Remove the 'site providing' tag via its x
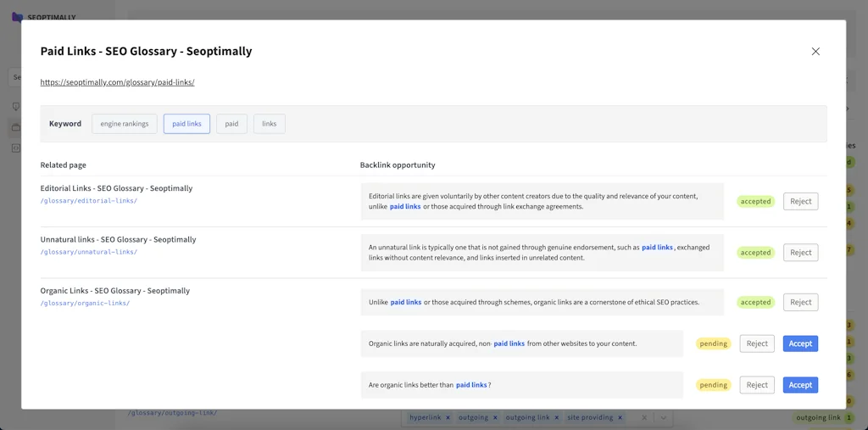The height and width of the screenshot is (430, 868). pyautogui.click(x=620, y=417)
